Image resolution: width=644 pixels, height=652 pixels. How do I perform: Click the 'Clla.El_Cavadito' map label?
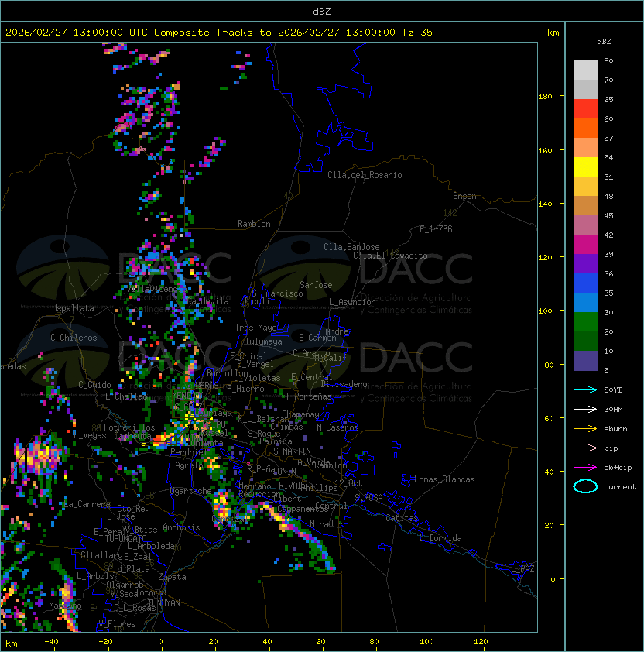point(390,256)
